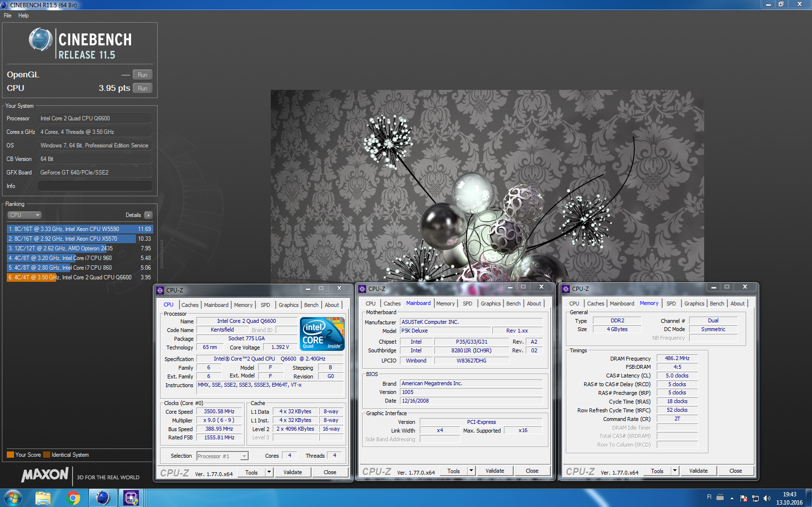Click Memory CPU-Z window title icon
The image size is (812, 507).
coord(566,289)
